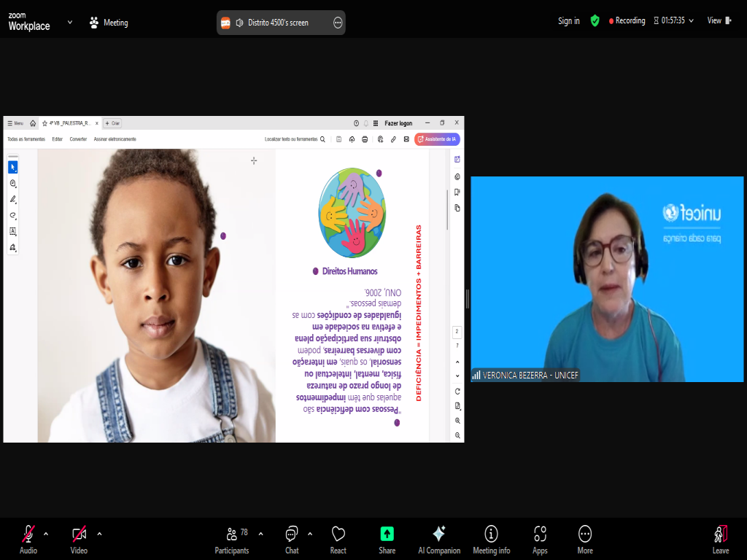Start sharing with the green Share button
The width and height of the screenshot is (747, 560).
tap(387, 539)
